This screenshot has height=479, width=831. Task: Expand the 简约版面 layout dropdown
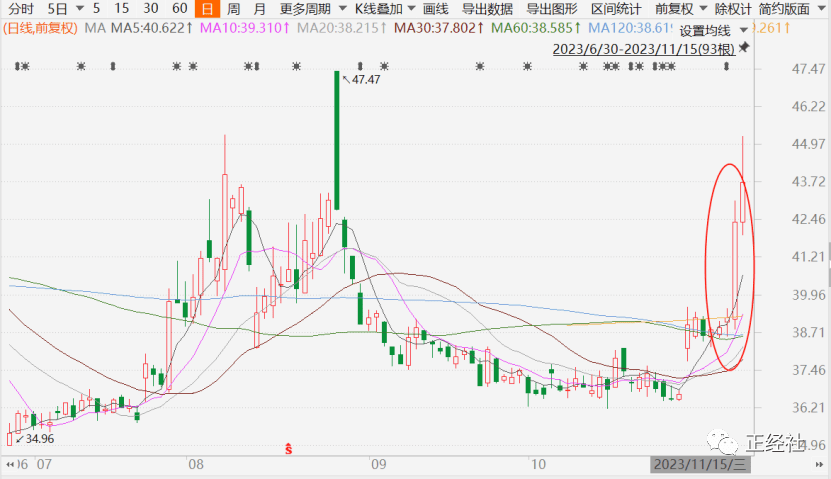(797, 9)
